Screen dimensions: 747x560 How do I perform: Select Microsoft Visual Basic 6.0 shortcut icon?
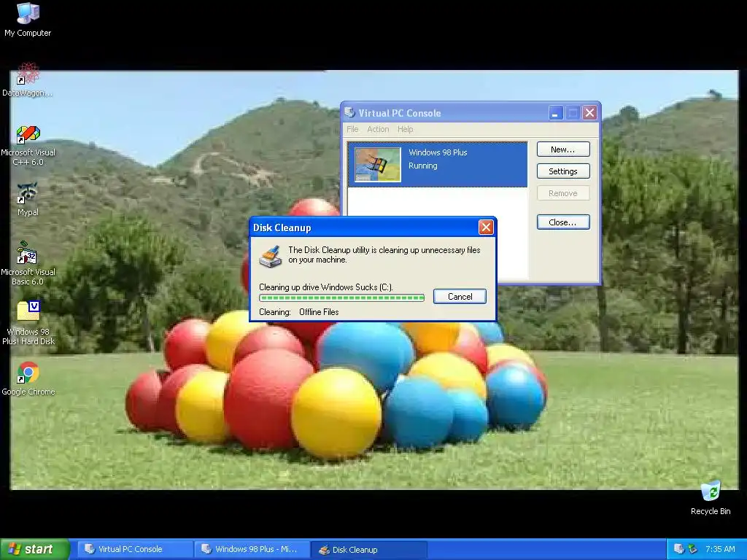(27, 253)
